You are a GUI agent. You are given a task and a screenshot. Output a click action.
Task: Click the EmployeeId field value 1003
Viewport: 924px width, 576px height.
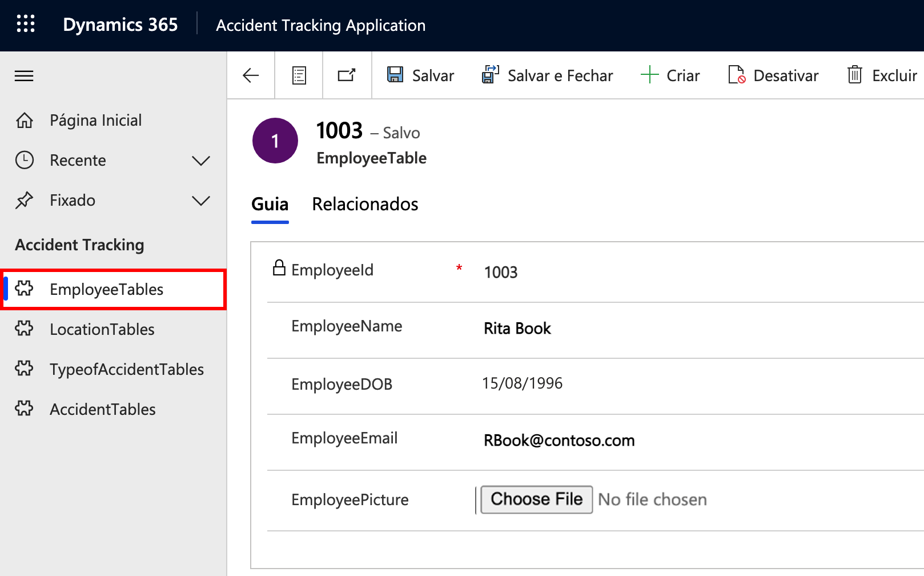click(x=501, y=272)
